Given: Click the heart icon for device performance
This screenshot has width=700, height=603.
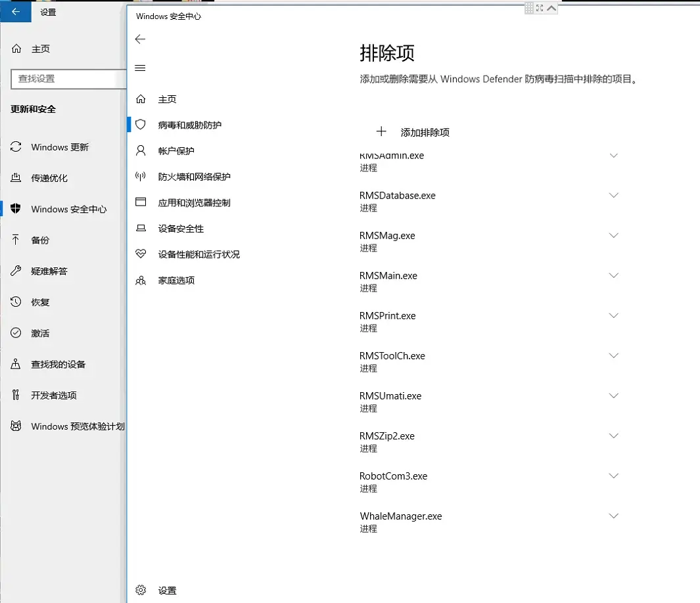Looking at the screenshot, I should click(x=141, y=254).
